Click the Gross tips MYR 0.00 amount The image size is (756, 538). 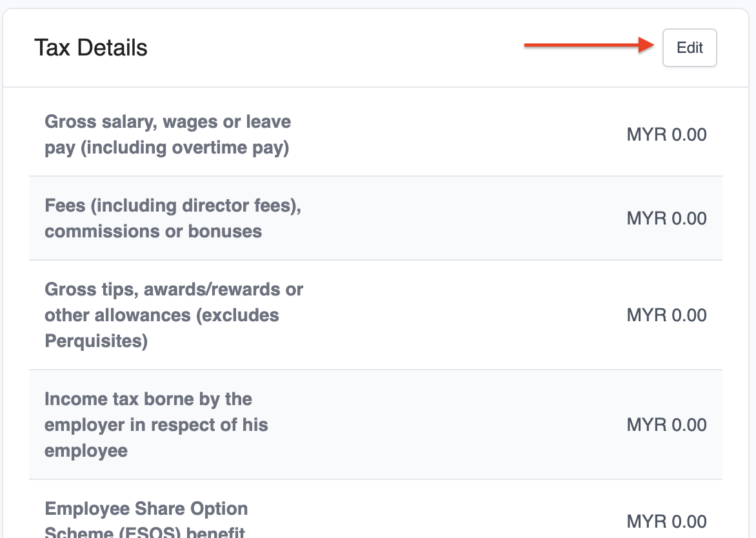[666, 315]
